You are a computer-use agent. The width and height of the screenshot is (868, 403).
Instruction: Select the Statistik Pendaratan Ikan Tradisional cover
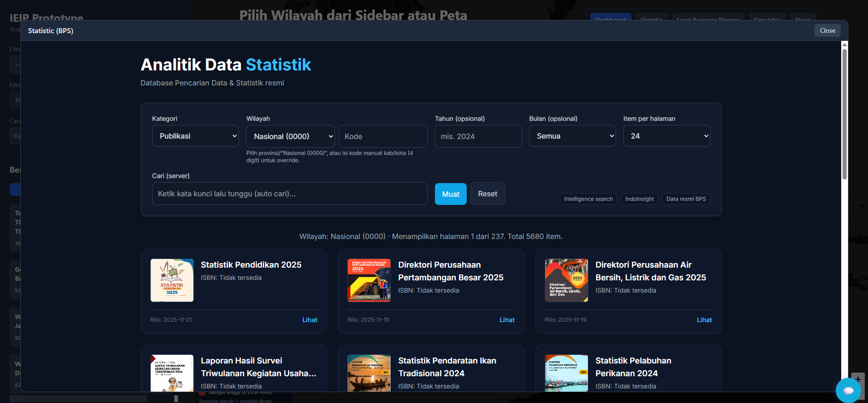[369, 373]
